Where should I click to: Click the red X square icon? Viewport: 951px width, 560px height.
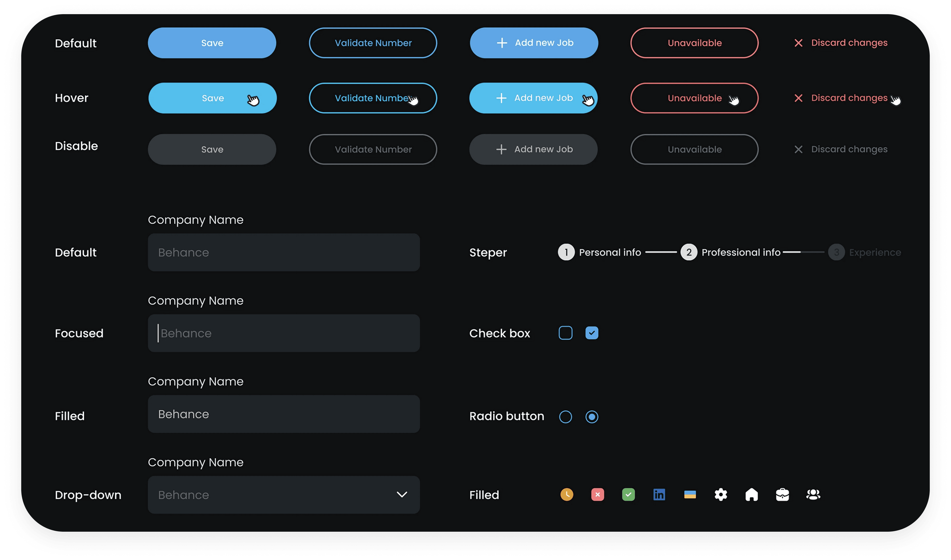pyautogui.click(x=597, y=494)
